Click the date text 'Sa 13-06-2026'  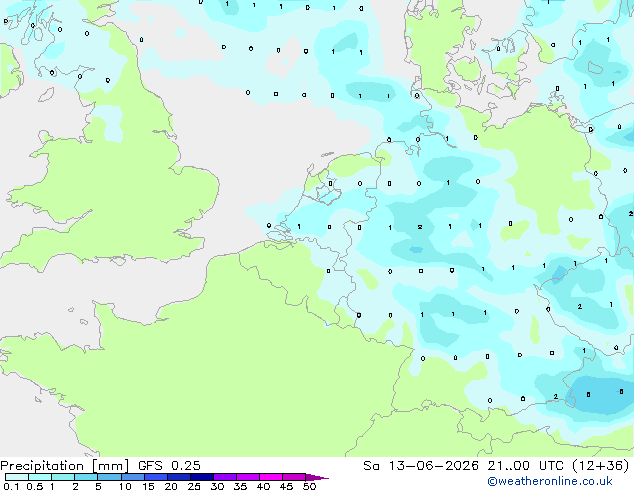[x=421, y=466]
